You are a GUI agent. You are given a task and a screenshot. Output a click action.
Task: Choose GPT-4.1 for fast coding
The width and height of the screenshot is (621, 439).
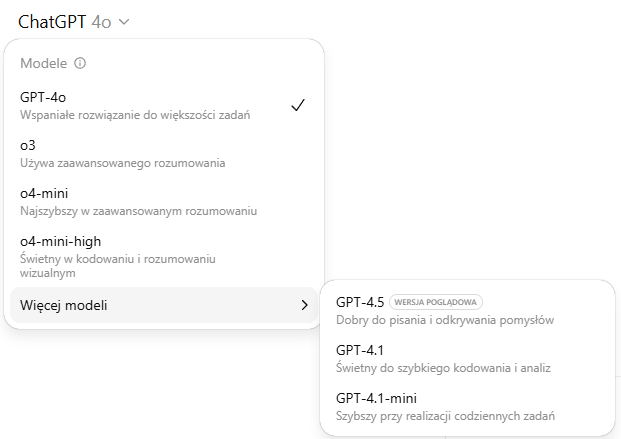tap(467, 359)
